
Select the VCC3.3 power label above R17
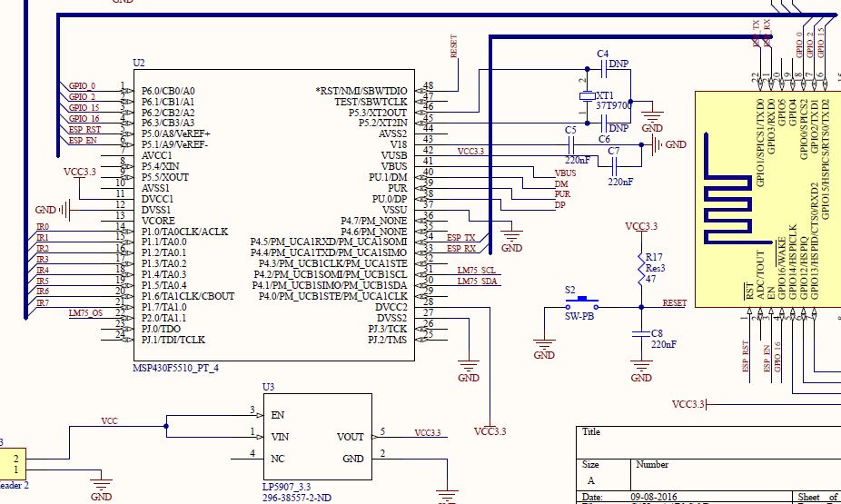click(641, 226)
